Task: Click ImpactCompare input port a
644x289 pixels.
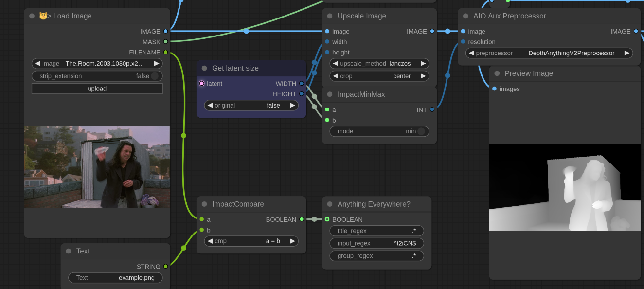Action: coord(201,219)
